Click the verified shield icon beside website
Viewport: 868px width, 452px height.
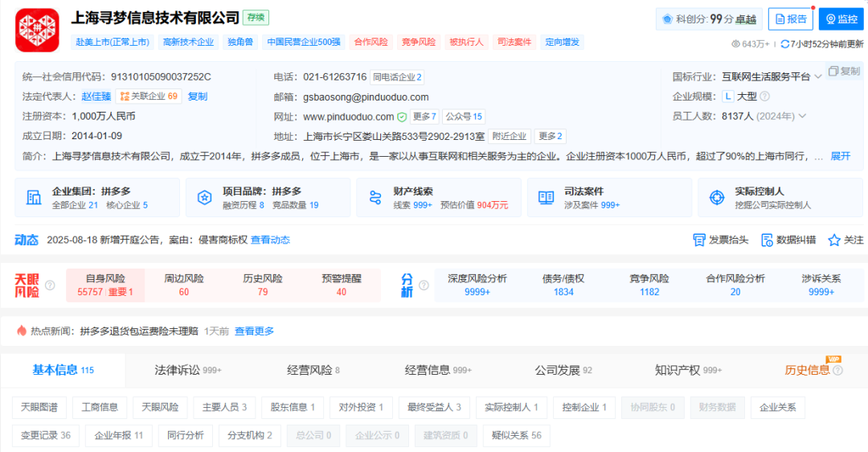coord(402,117)
